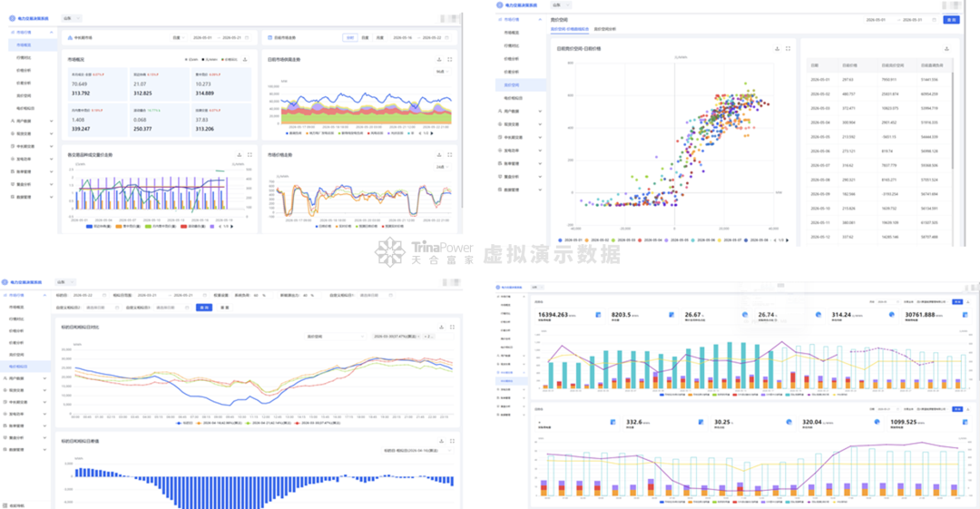Open the 96点 dropdown on supply-demand chart
Screen dimensions: 980x509
443,72
